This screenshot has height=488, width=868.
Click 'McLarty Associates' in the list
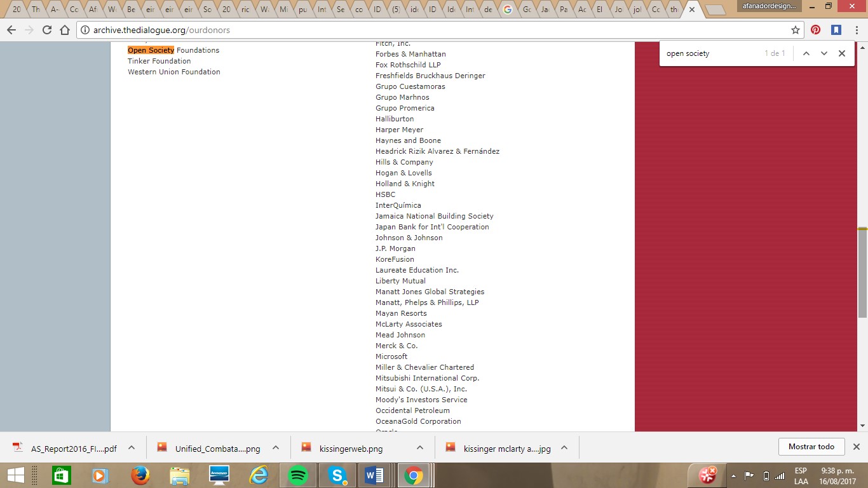pyautogui.click(x=409, y=324)
